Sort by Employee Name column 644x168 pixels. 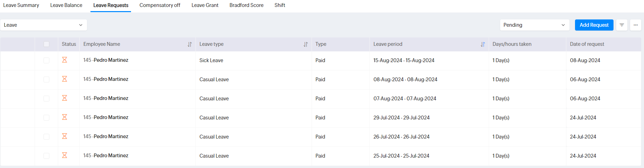click(x=190, y=44)
